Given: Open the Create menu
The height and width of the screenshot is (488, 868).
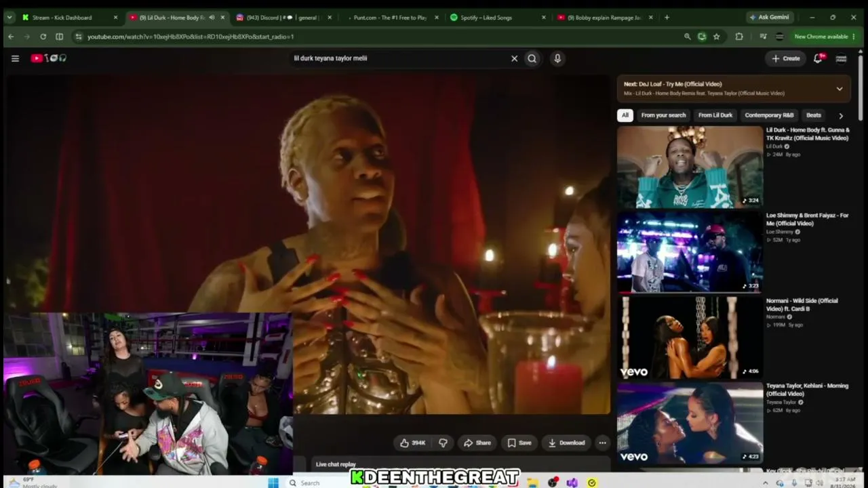Looking at the screenshot, I should (786, 58).
